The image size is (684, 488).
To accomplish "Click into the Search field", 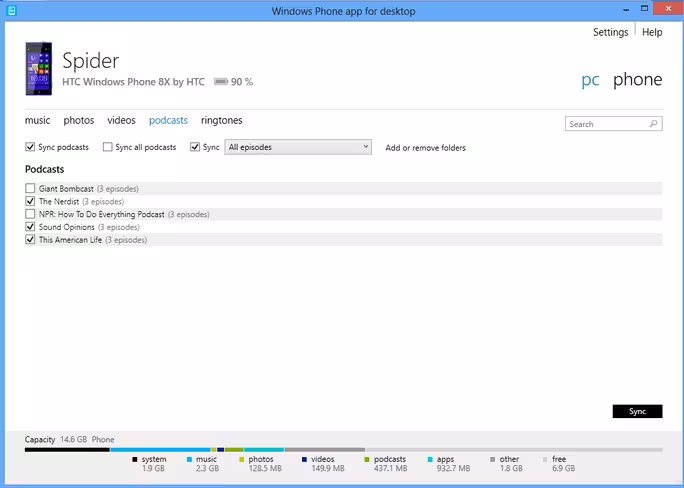I will (614, 124).
